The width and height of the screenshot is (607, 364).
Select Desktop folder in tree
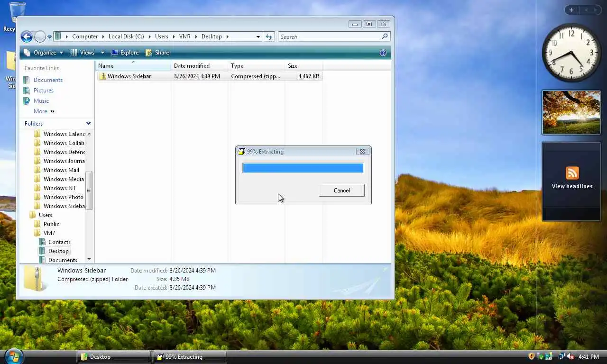pyautogui.click(x=58, y=251)
